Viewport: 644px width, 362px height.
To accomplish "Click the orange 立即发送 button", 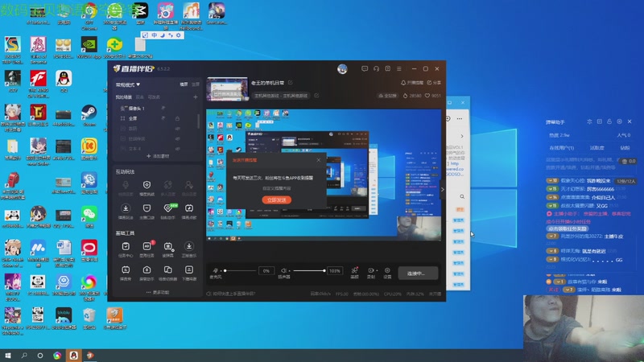I will pyautogui.click(x=276, y=200).
